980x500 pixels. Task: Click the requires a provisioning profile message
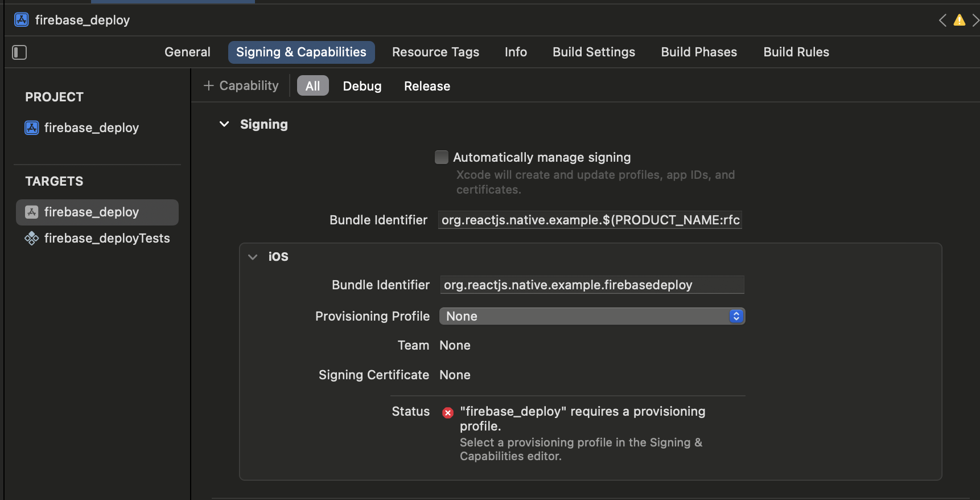(583, 419)
